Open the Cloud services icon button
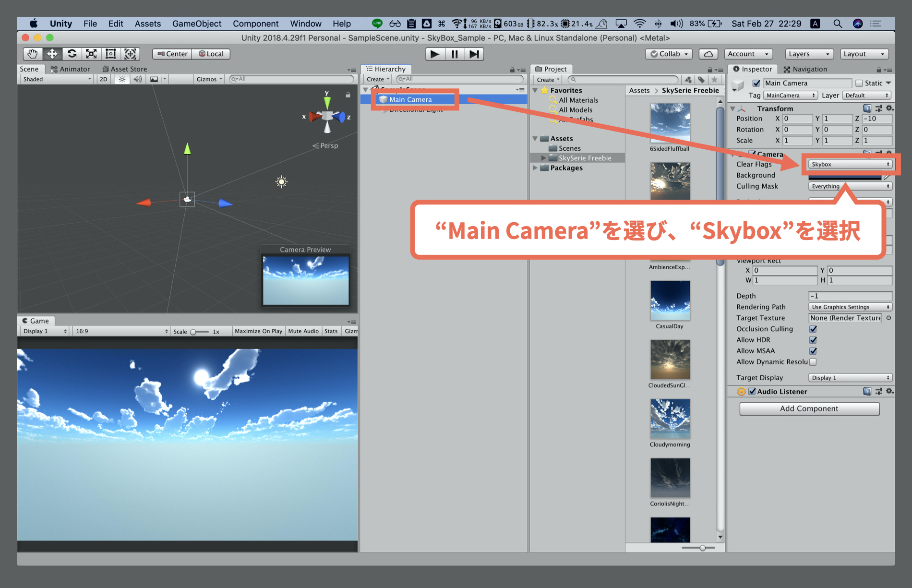 (x=708, y=54)
